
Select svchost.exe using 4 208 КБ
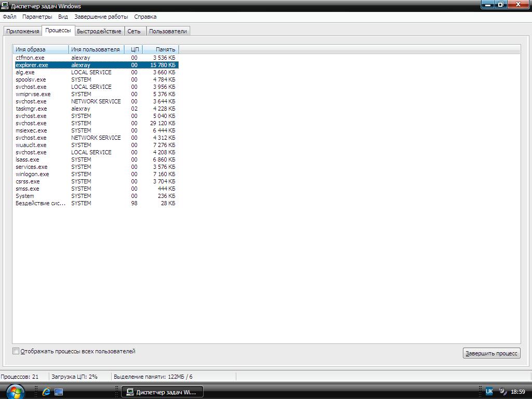96,152
